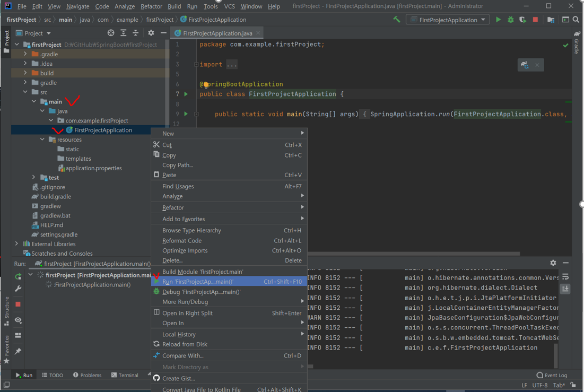Start debugging with the bug icon in toolbar

click(511, 20)
